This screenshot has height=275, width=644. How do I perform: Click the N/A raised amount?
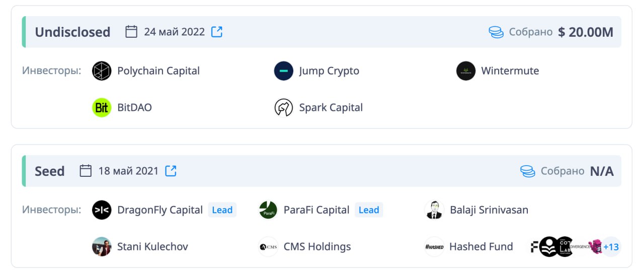point(602,171)
